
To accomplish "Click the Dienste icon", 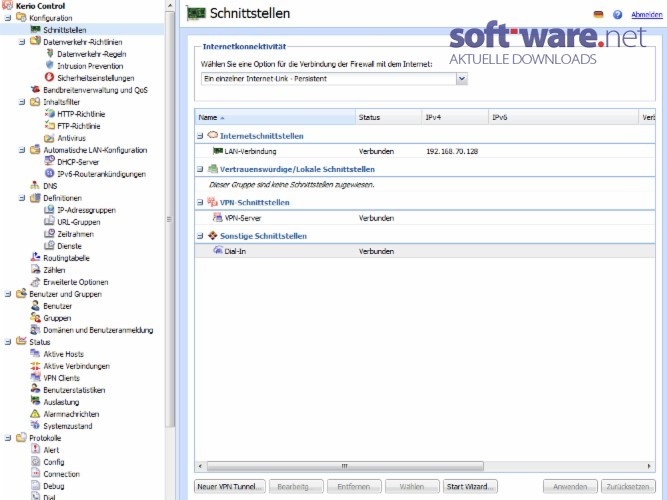I will click(x=50, y=246).
